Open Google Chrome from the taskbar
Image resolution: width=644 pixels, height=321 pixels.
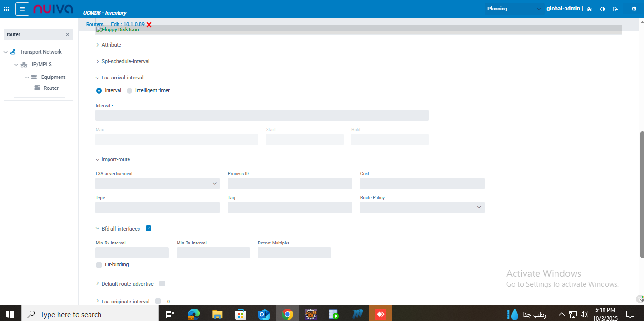(x=287, y=314)
